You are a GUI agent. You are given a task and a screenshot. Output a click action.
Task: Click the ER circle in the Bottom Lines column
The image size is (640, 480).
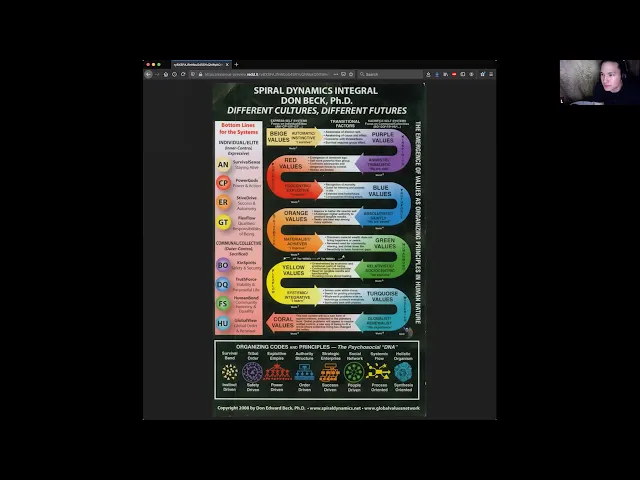[x=223, y=202]
